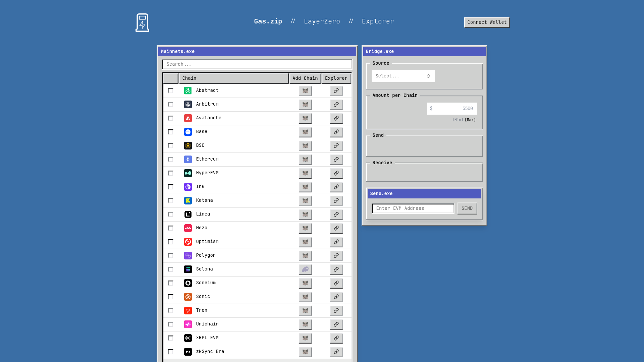Click the Explorer column header

pyautogui.click(x=336, y=78)
